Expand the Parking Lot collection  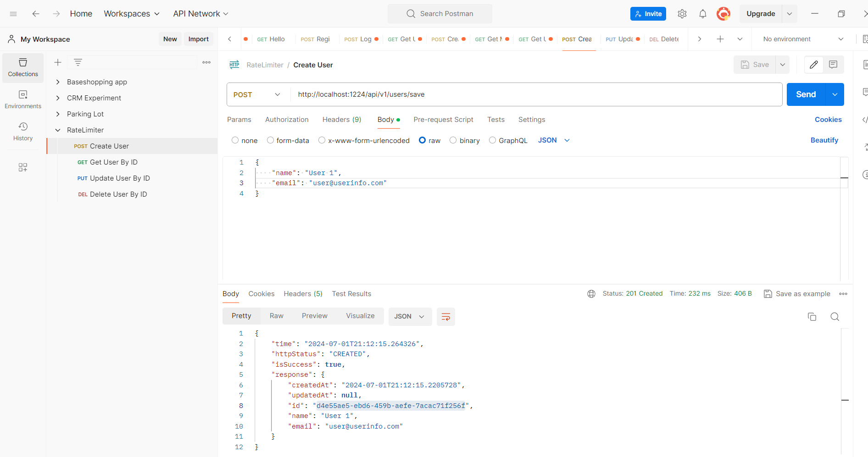coord(58,114)
